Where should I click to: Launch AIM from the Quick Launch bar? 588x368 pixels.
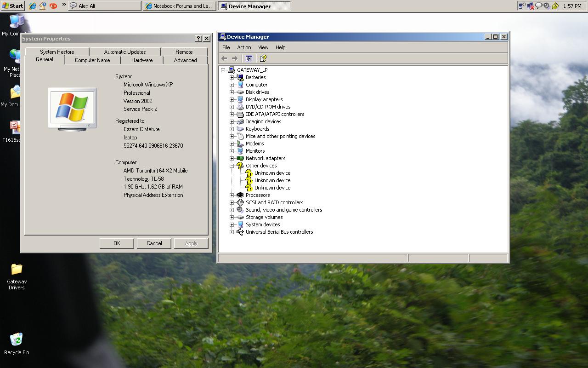pos(53,6)
